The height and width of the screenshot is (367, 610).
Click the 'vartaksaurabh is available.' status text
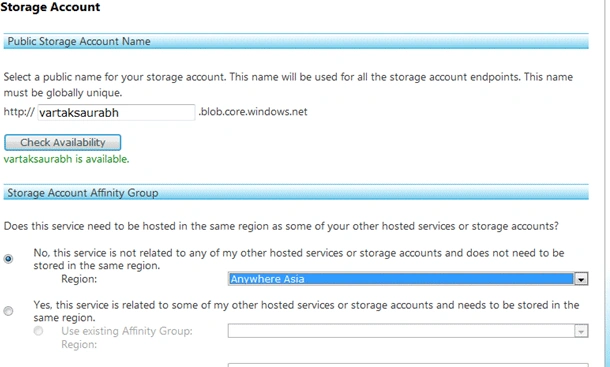67,159
